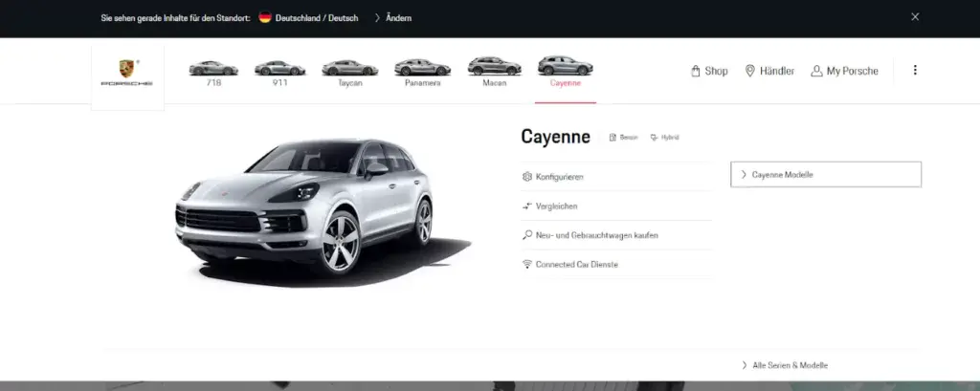The height and width of the screenshot is (391, 980).
Task: Open the Shop bag icon
Action: 696,71
